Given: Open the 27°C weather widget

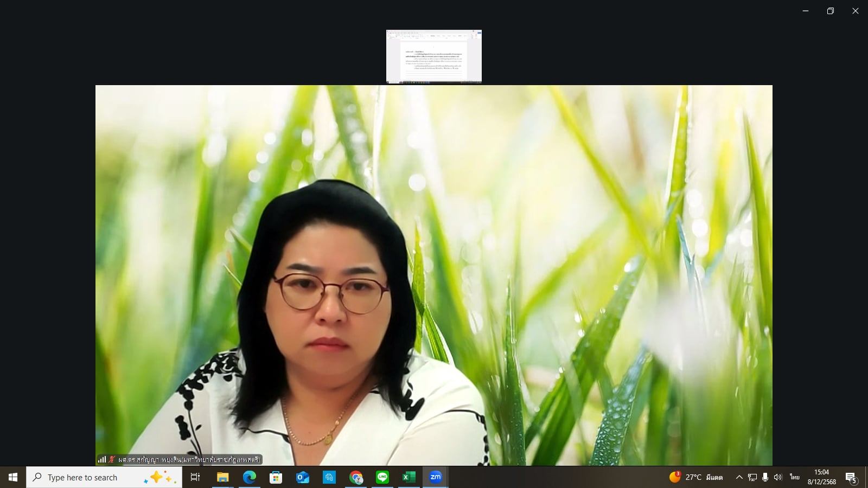Looking at the screenshot, I should tap(696, 477).
